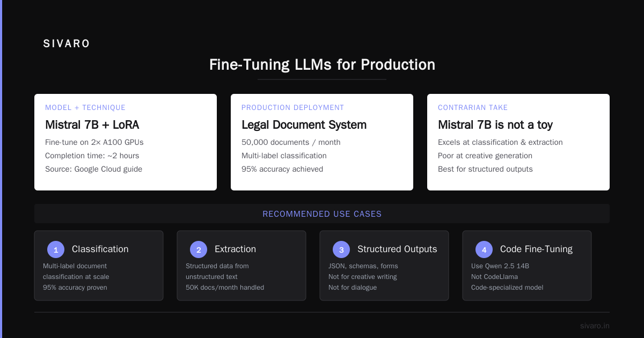Image resolution: width=644 pixels, height=338 pixels.
Task: Click the number 1 circle badge
Action: pyautogui.click(x=56, y=249)
